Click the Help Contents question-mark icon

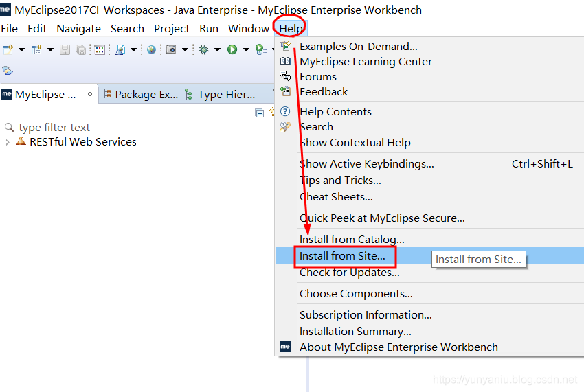pos(285,111)
